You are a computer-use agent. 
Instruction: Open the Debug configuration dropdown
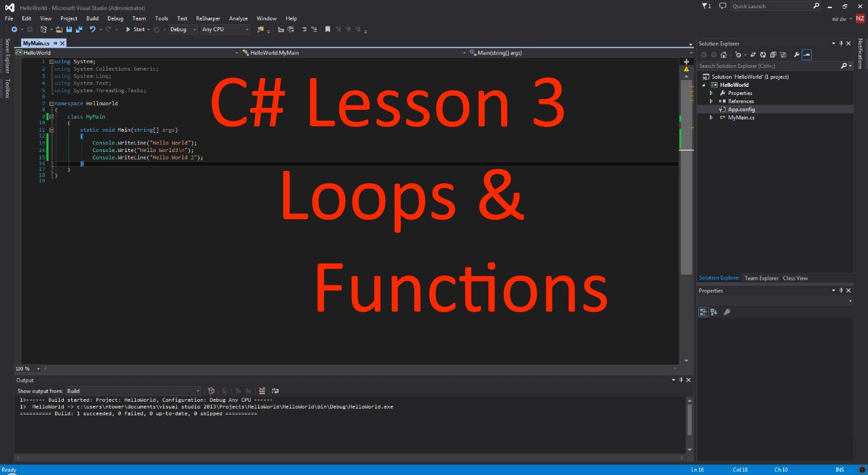point(183,29)
